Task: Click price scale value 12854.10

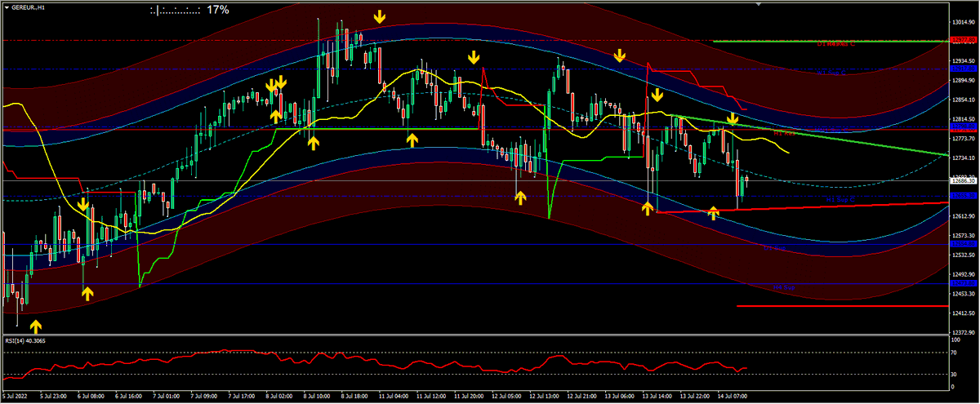Action: coord(964,100)
